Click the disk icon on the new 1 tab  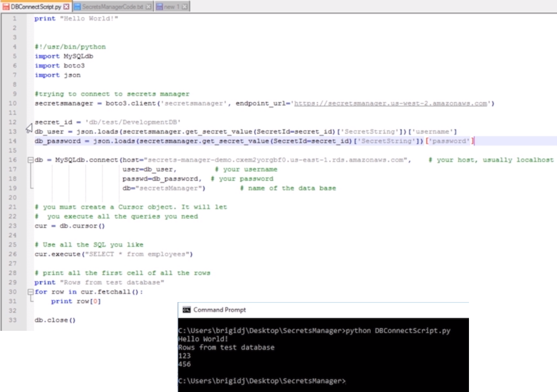click(x=160, y=6)
